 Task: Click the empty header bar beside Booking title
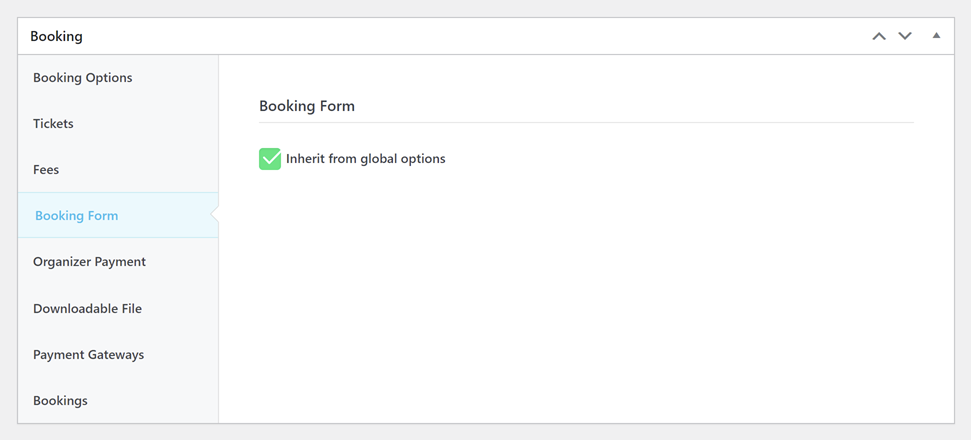point(450,36)
